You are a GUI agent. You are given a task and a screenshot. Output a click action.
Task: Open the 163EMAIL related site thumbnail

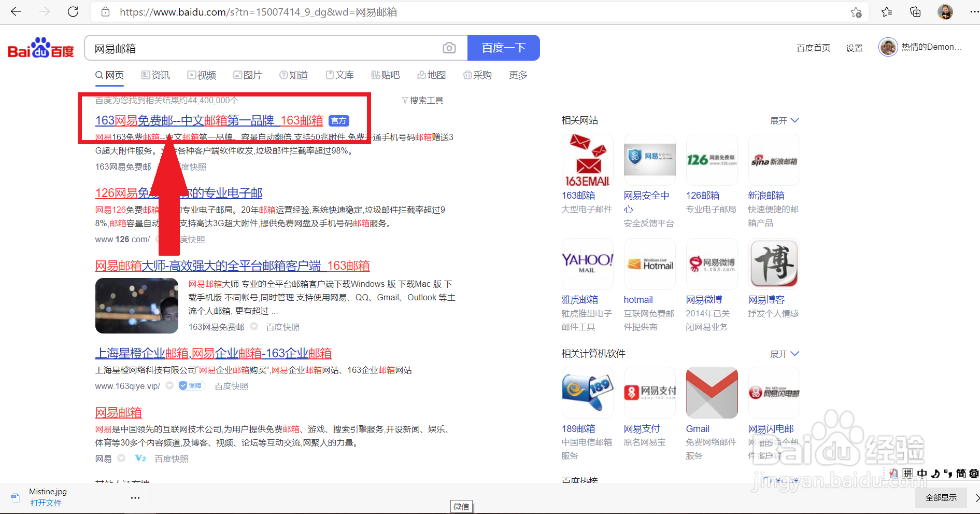[x=587, y=160]
